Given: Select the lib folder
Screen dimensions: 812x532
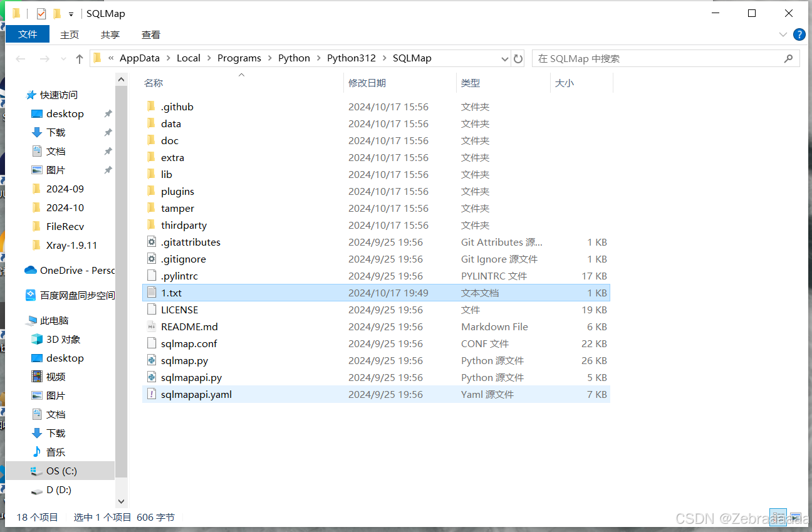Looking at the screenshot, I should [x=376, y=174].
